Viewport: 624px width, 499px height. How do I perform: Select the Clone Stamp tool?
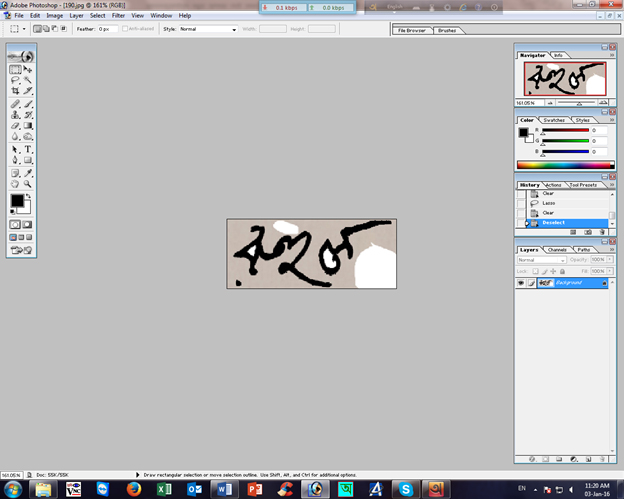click(15, 115)
